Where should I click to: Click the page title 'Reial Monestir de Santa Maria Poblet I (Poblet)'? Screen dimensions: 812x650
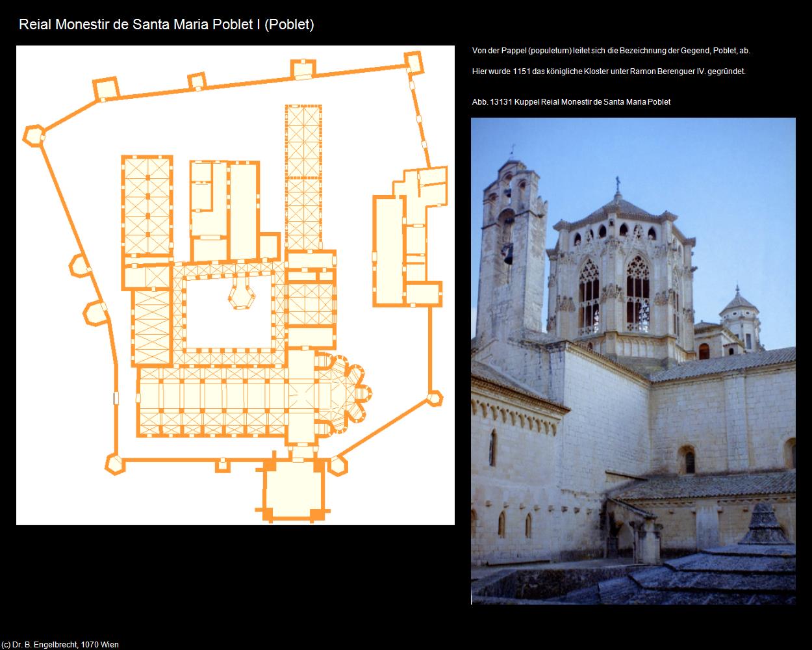pyautogui.click(x=167, y=25)
